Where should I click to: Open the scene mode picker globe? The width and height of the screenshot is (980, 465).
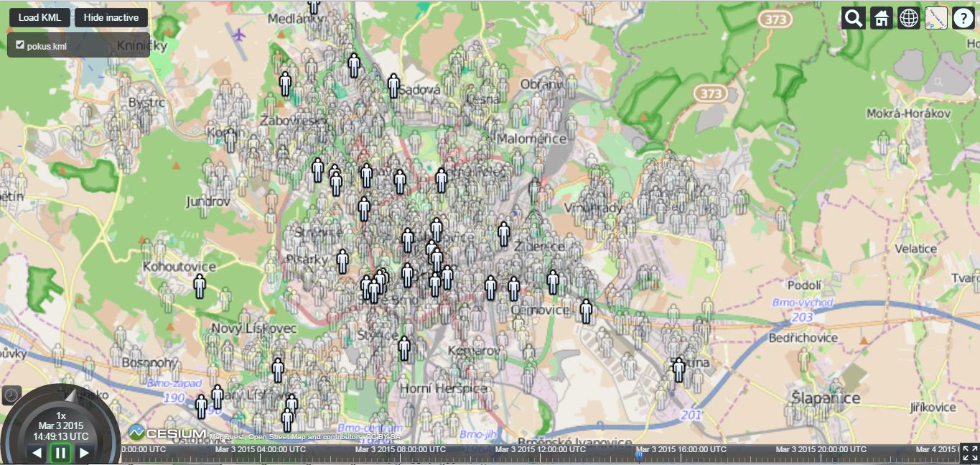point(907,17)
